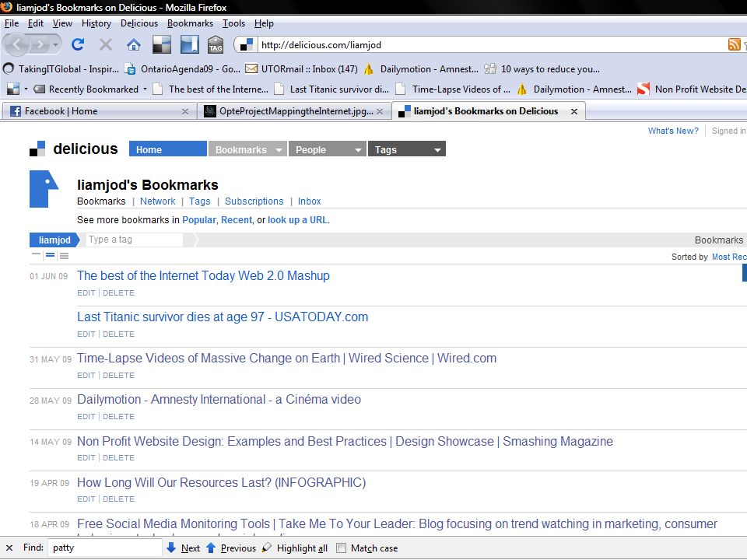
Task: Focus the 'Type a tag' input field
Action: click(x=135, y=240)
